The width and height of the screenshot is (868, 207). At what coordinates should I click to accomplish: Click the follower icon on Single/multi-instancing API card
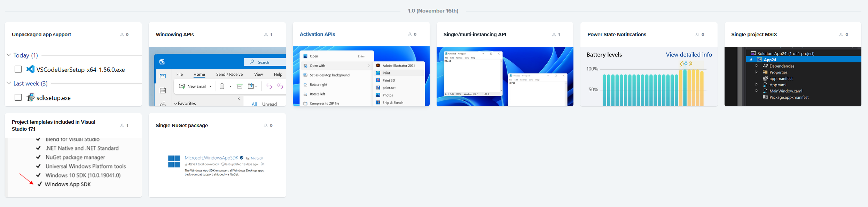(554, 34)
